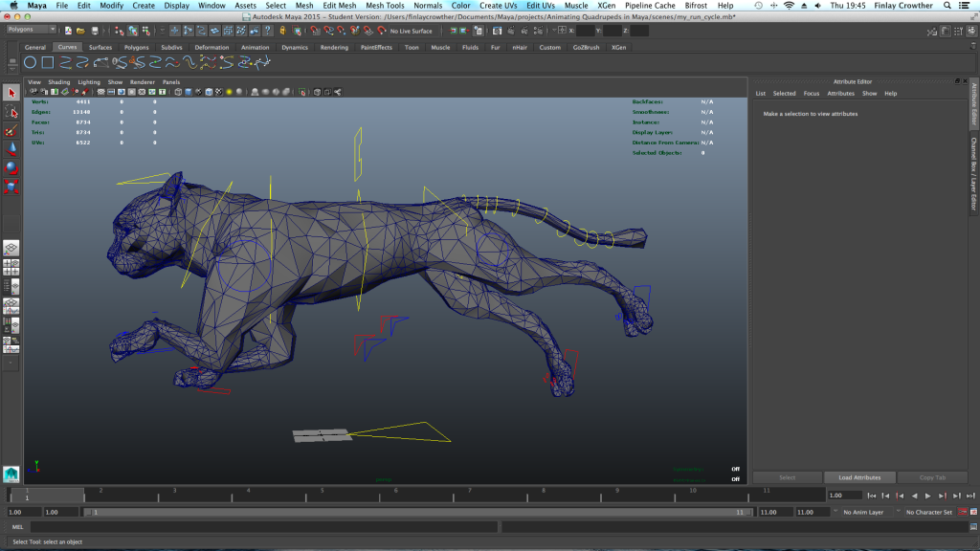
Task: Open the Polygons menu set dropdown
Action: pyautogui.click(x=32, y=30)
